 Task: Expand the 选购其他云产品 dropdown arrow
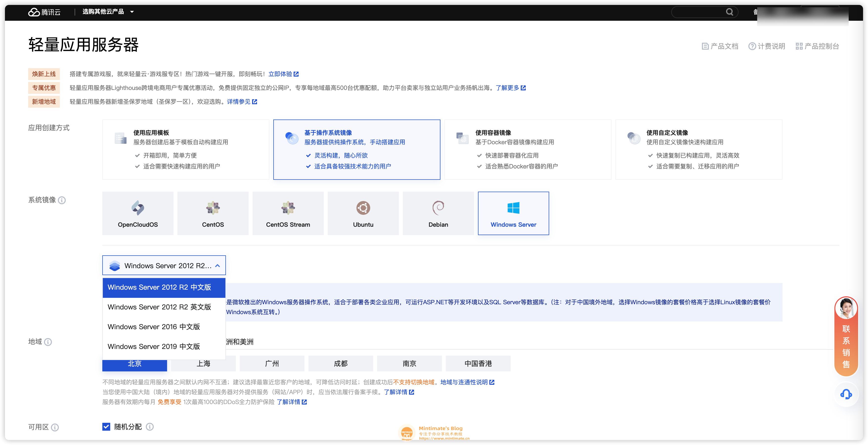132,12
